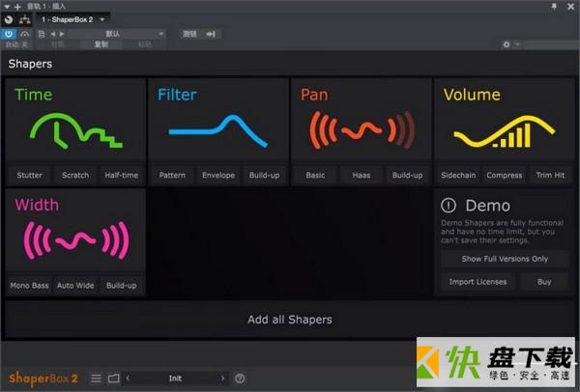Add the Filter shaper via its blue curve icon
This screenshot has width=580, height=392.
[217, 130]
